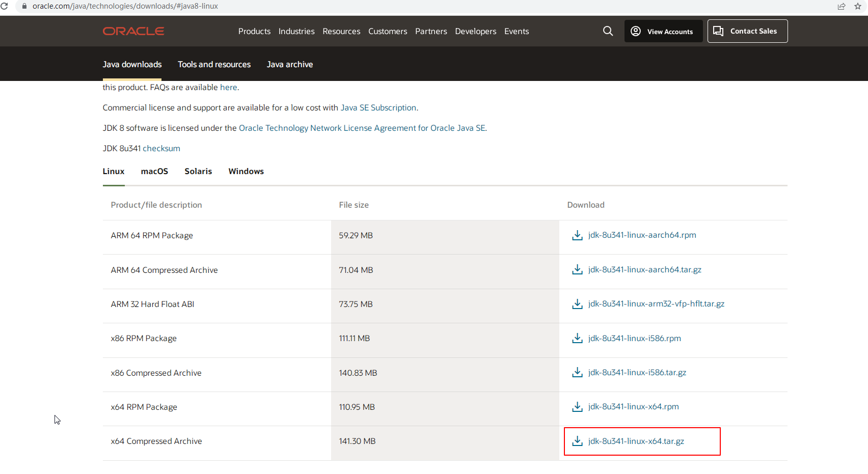Switch to the macOS tab
The image size is (868, 474).
tap(154, 172)
